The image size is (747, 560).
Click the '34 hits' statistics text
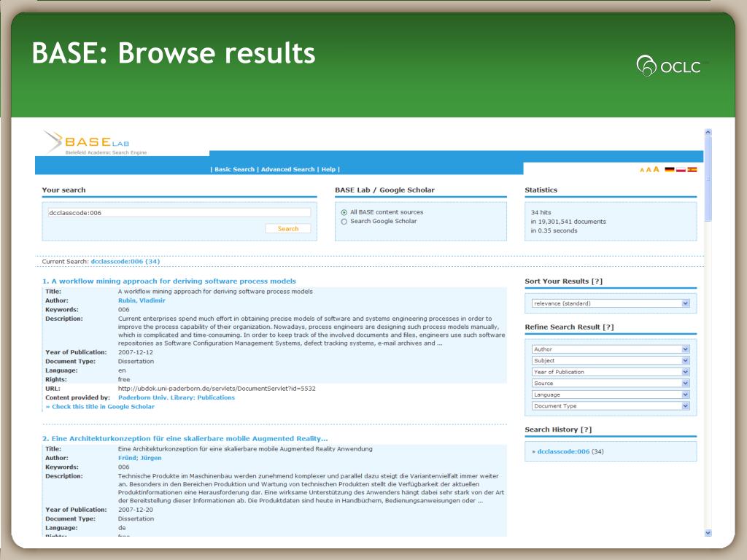point(541,212)
